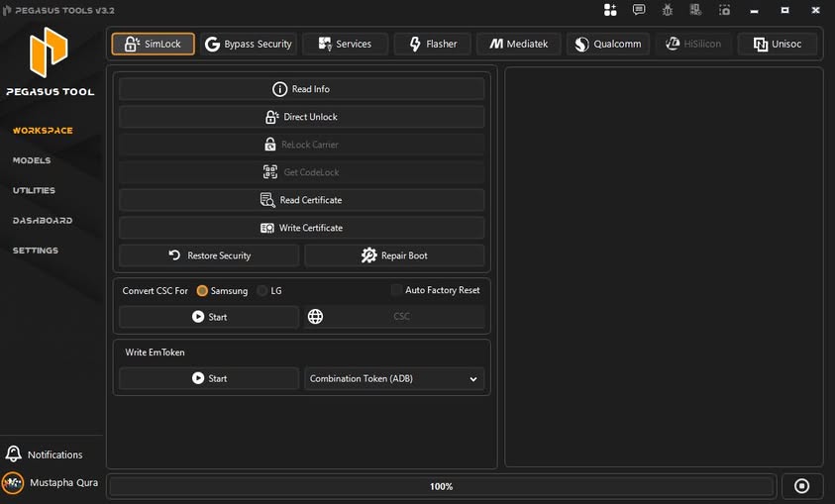The width and height of the screenshot is (835, 504).
Task: Click the bug report icon
Action: pyautogui.click(x=668, y=10)
